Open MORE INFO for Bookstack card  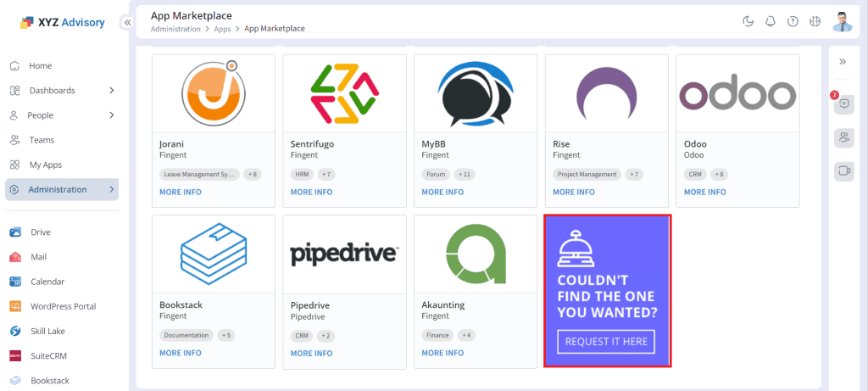pyautogui.click(x=181, y=353)
